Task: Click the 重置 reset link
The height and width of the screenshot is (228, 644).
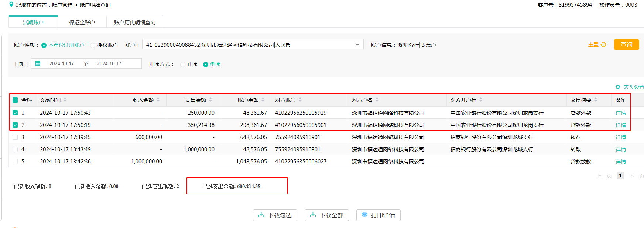Action: (x=593, y=45)
